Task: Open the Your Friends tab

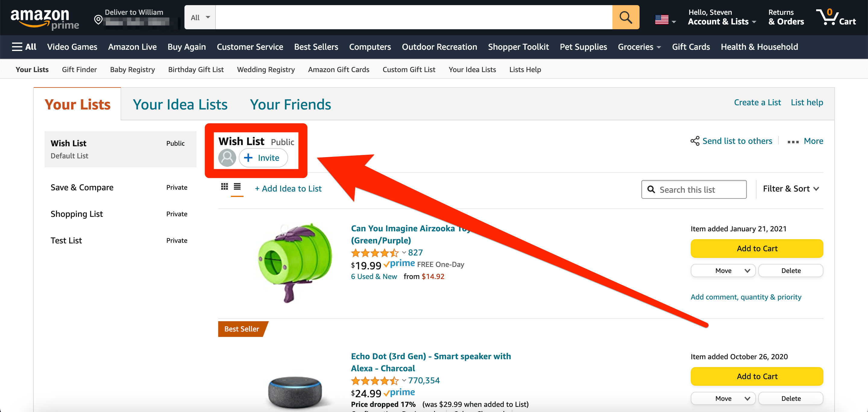Action: (x=290, y=105)
